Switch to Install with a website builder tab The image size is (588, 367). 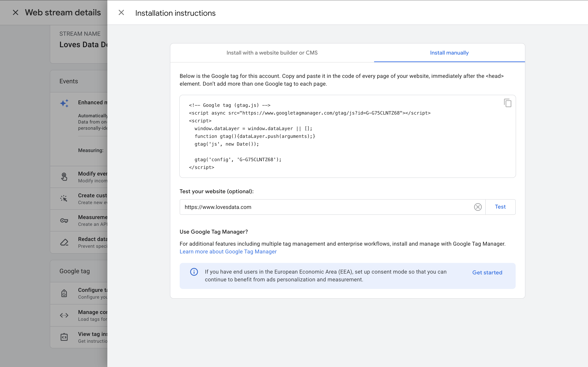(272, 52)
